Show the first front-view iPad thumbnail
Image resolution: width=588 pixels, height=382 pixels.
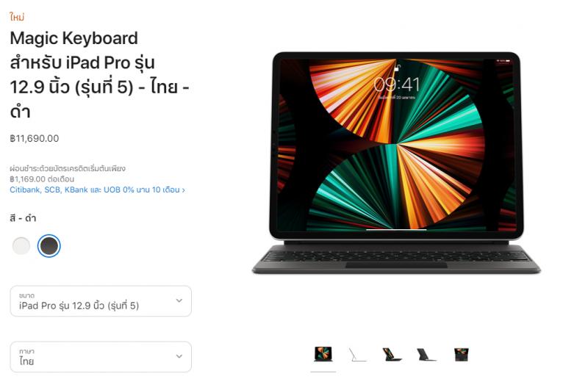(323, 354)
